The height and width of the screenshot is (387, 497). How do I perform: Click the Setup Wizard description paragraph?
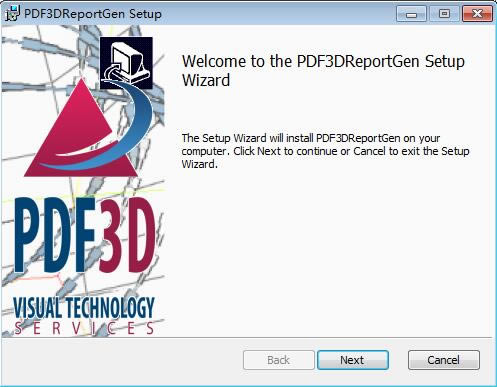(325, 151)
